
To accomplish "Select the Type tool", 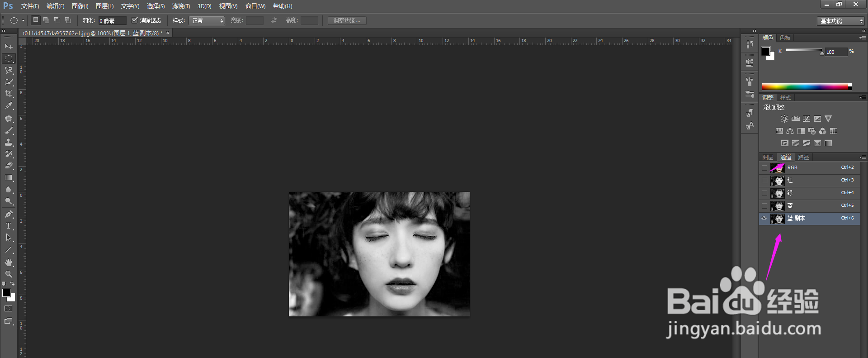I will (x=9, y=226).
